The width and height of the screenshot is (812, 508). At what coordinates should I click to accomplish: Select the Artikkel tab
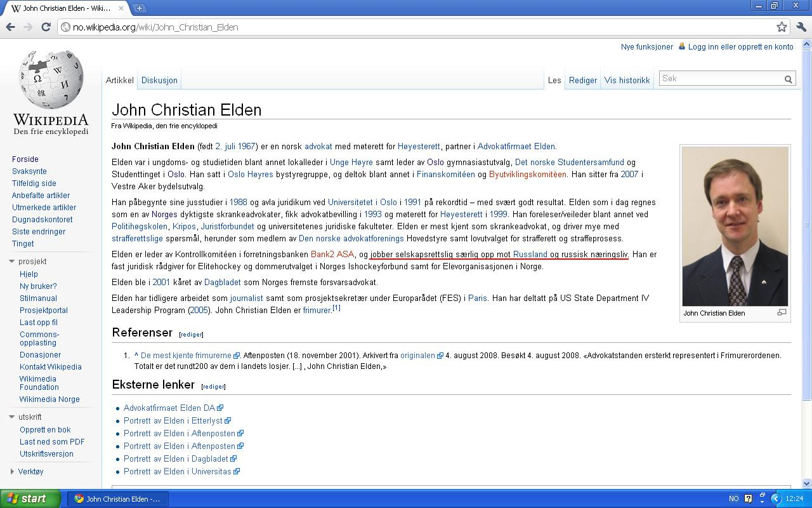120,81
